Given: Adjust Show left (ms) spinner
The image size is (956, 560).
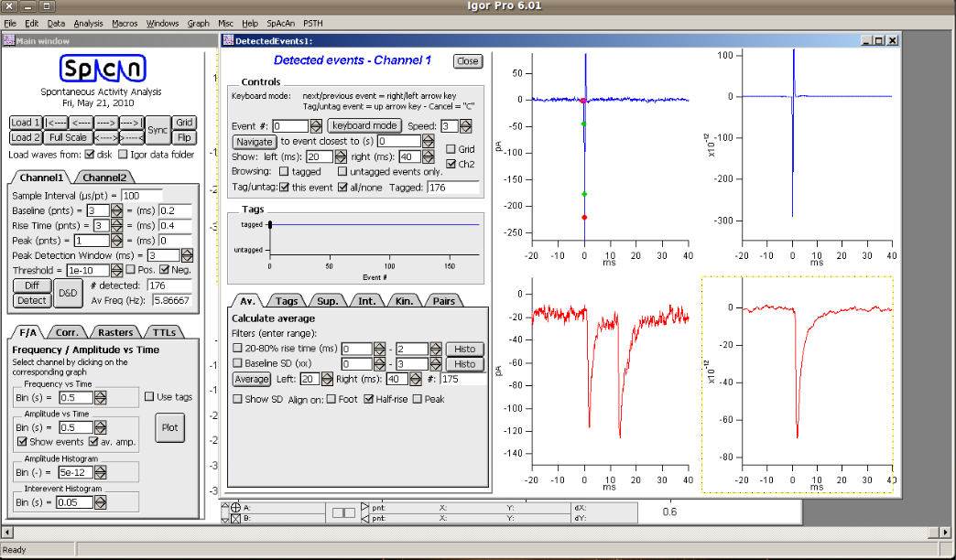Looking at the screenshot, I should (341, 156).
